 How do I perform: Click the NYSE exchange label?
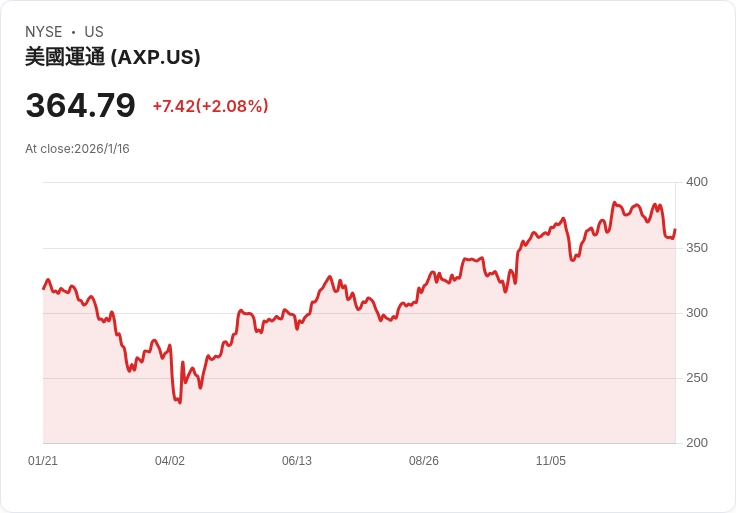(x=44, y=32)
